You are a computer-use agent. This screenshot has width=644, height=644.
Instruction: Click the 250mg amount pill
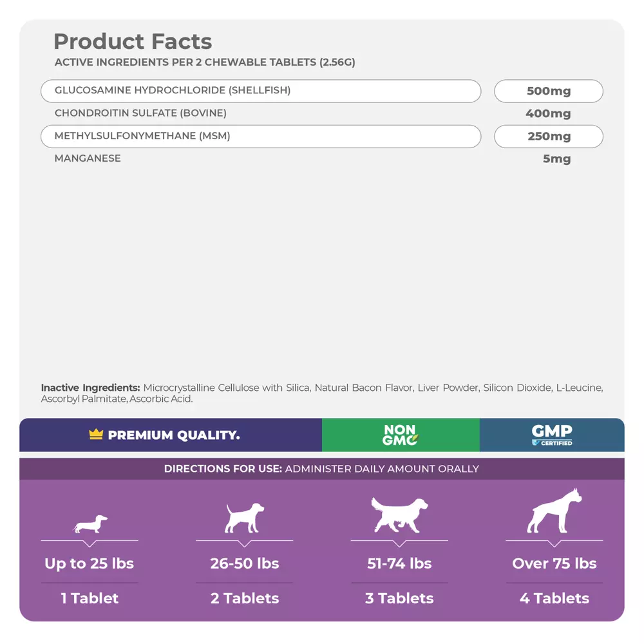click(548, 136)
